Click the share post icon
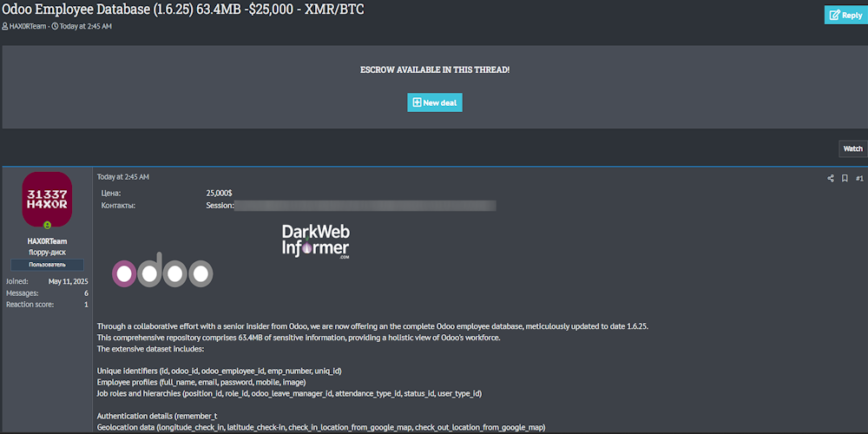868x434 pixels. (x=831, y=178)
